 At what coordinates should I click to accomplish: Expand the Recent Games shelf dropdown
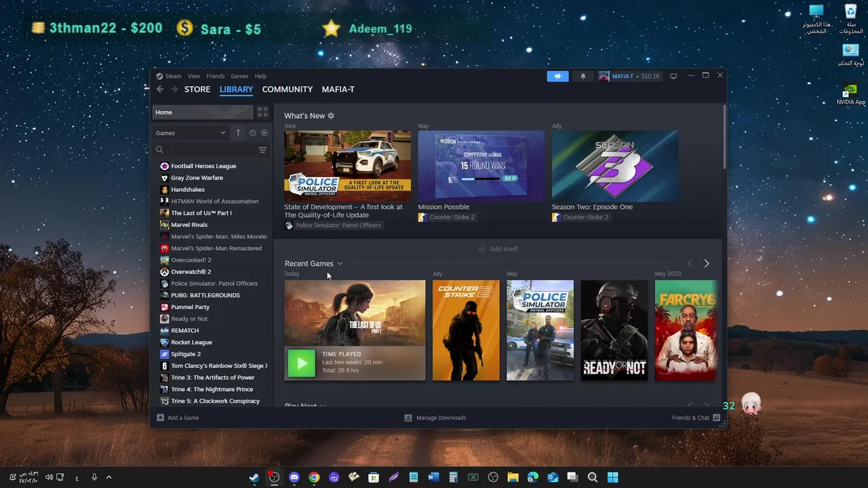pyautogui.click(x=340, y=264)
